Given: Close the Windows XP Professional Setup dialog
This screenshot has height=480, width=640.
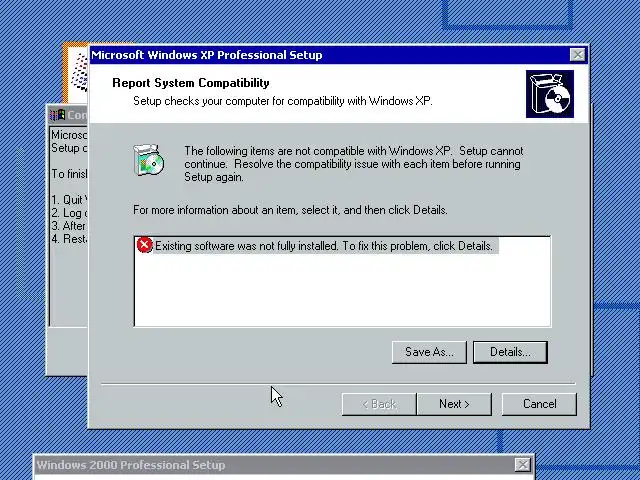Looking at the screenshot, I should point(577,55).
